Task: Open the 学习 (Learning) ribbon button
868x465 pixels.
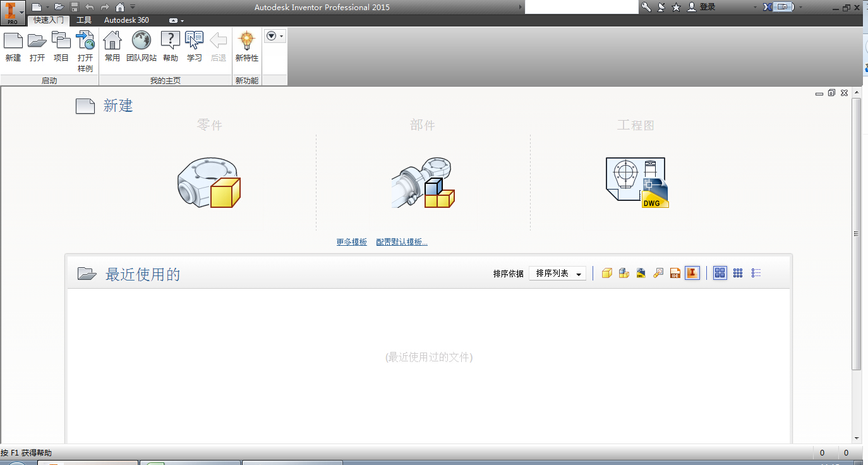Action: [195, 47]
